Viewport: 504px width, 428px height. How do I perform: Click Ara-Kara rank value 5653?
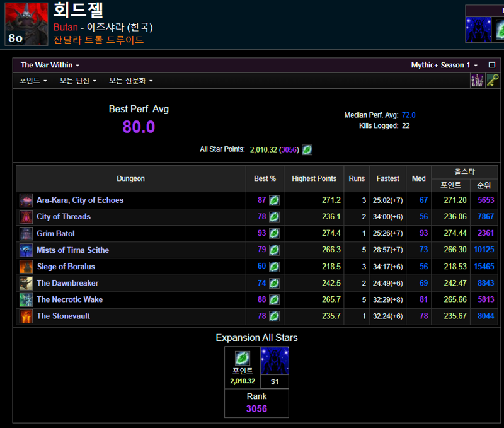[486, 200]
